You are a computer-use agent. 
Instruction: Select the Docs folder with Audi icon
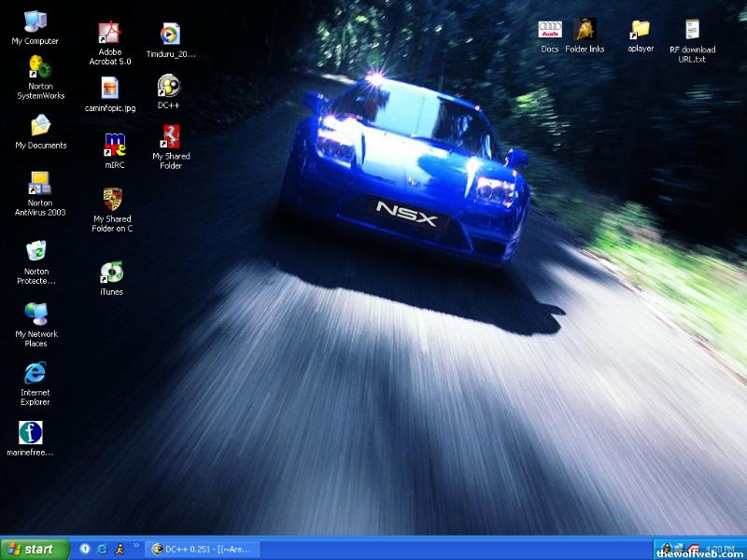point(550,30)
